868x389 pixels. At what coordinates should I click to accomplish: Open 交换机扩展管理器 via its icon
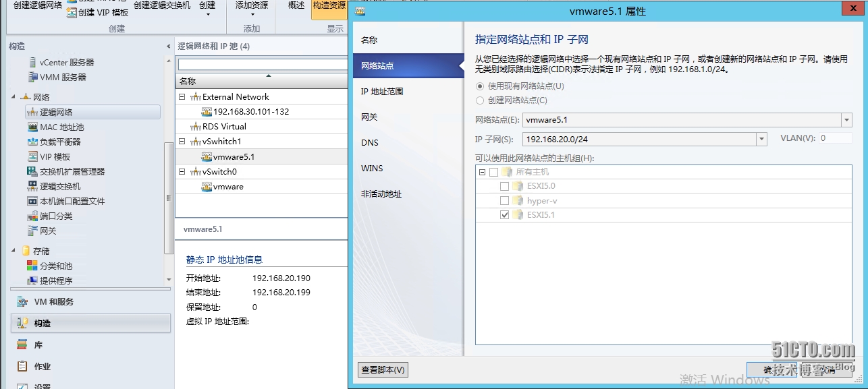(x=32, y=171)
